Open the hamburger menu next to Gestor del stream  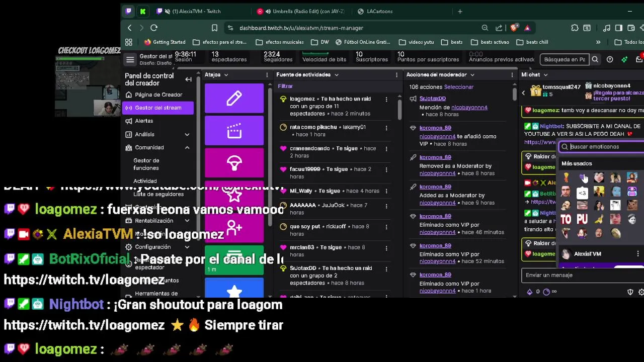(x=130, y=60)
